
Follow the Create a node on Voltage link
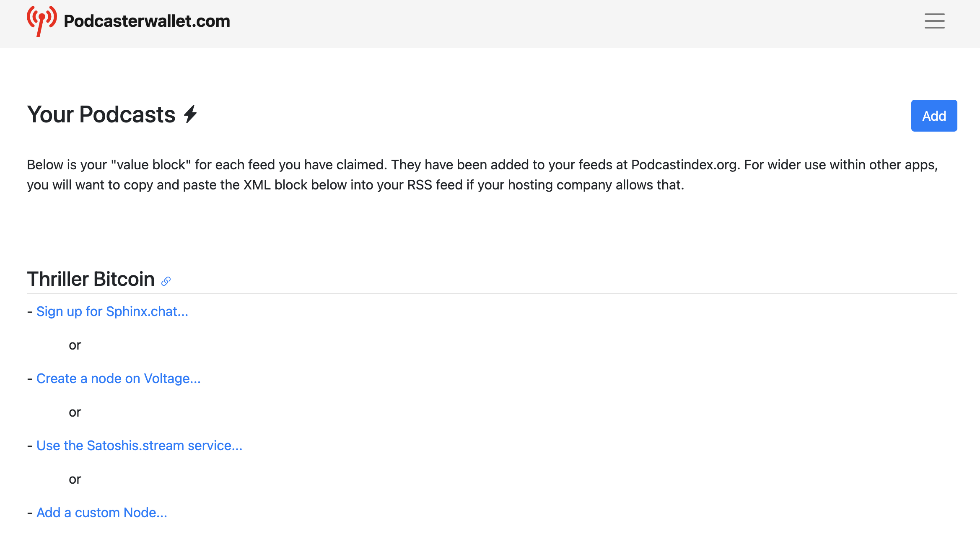coord(119,378)
